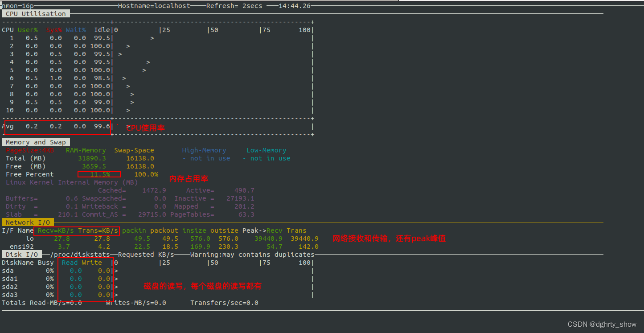Select the Swap-Space column header
The height and width of the screenshot is (333, 644).
pyautogui.click(x=134, y=150)
